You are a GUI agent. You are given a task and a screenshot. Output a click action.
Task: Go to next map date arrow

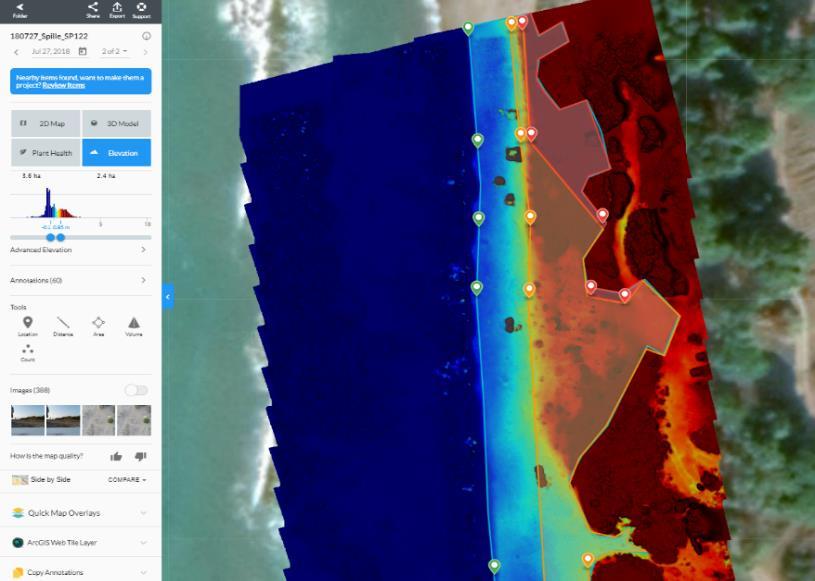(145, 52)
